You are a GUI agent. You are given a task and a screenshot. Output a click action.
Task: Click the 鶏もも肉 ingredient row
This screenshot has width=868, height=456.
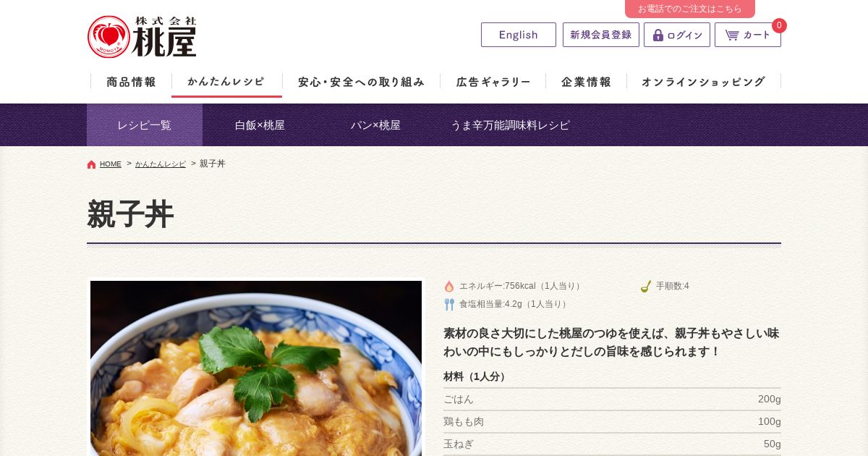[612, 422]
